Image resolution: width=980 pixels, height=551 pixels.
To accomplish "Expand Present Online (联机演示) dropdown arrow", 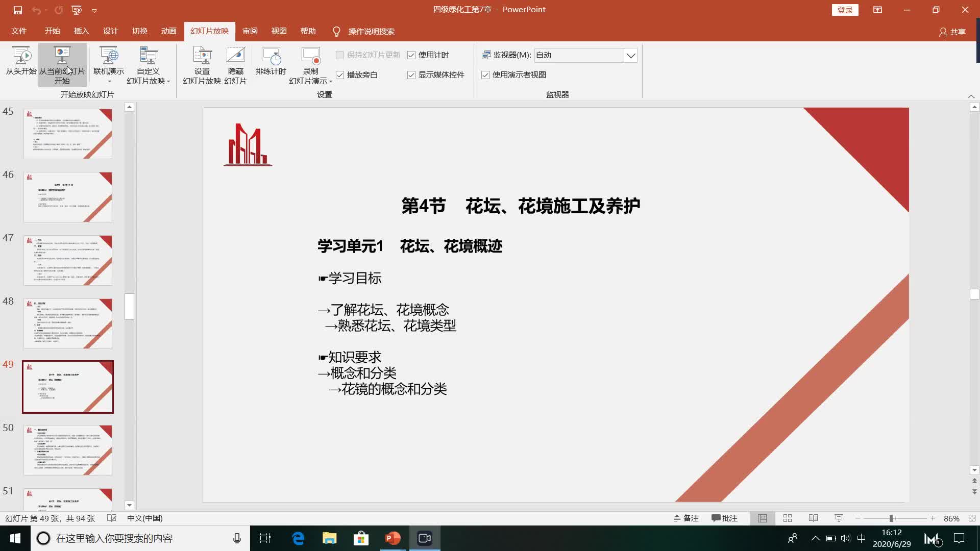I will (109, 81).
